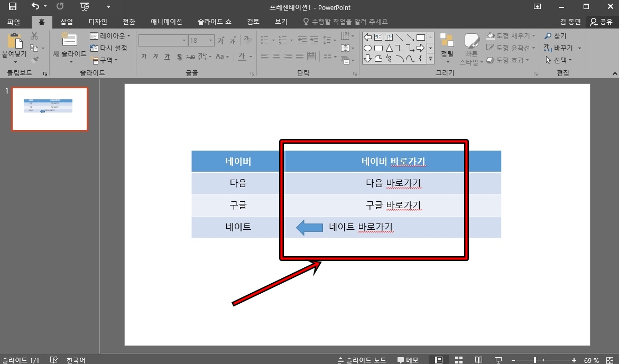Select the left arrow shape in the gallery
Screen dimensions: 619x364
[x=367, y=38]
